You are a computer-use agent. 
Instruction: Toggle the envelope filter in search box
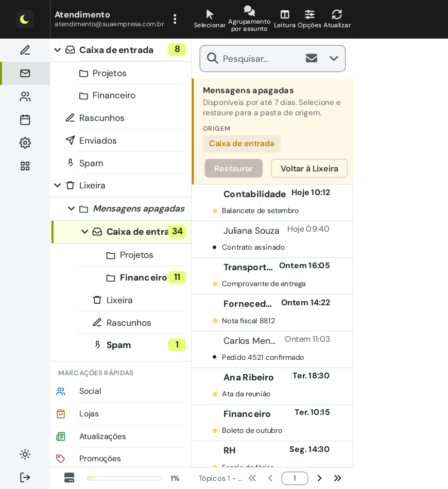(x=312, y=58)
